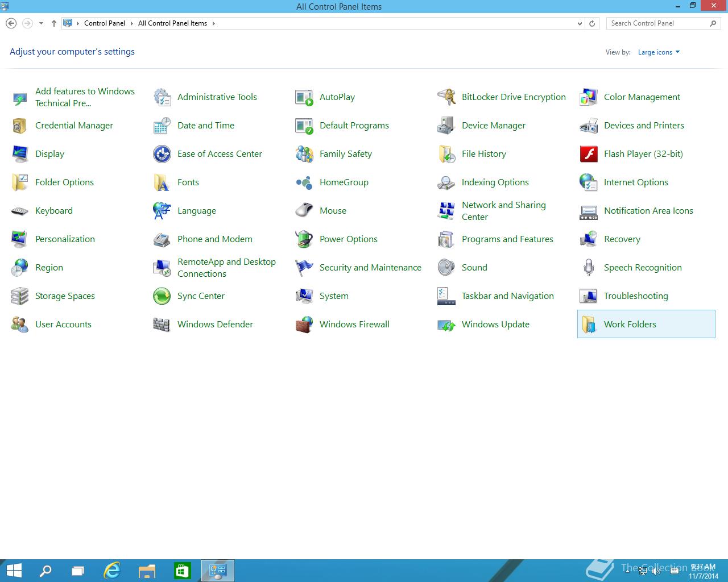
Task: Click the Power Options battery icon
Action: (304, 239)
